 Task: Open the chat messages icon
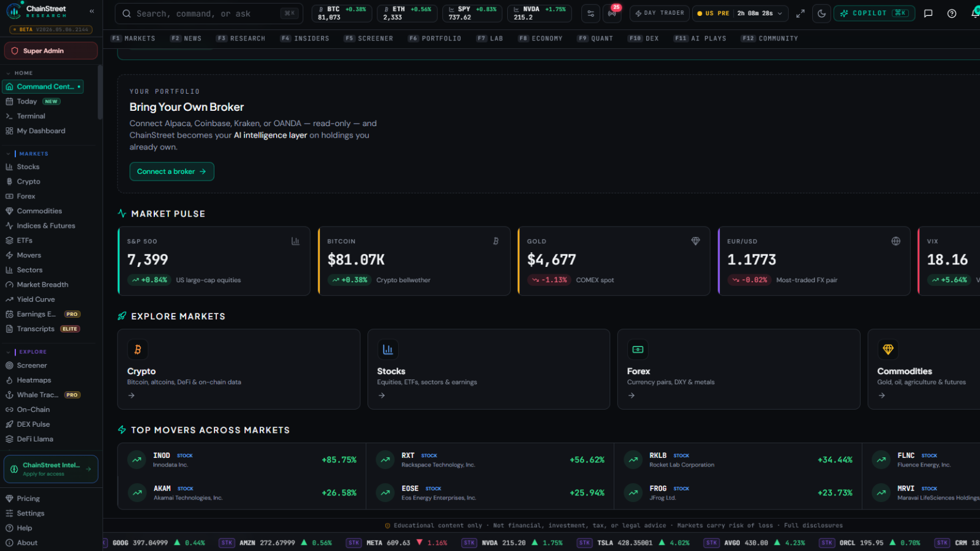928,13
